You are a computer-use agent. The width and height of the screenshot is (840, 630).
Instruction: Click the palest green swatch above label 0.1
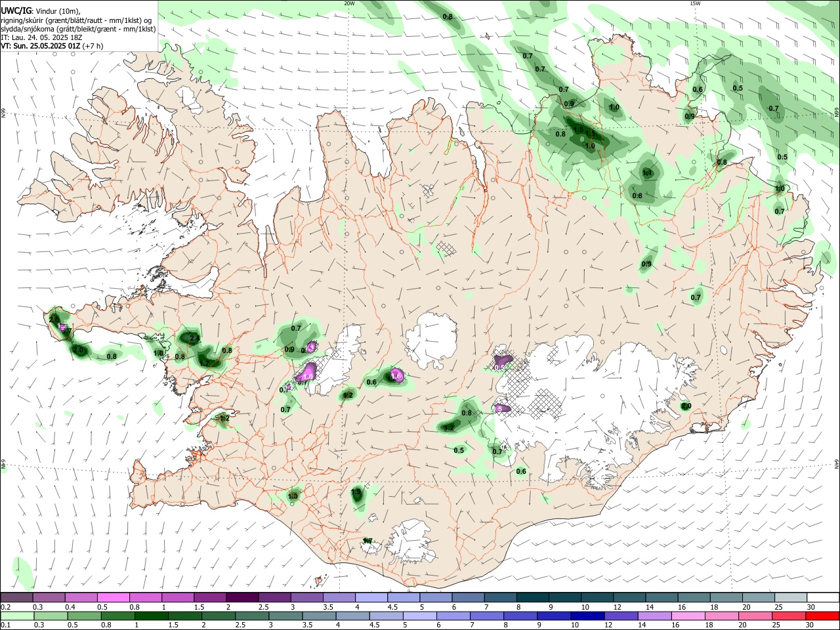17,616
